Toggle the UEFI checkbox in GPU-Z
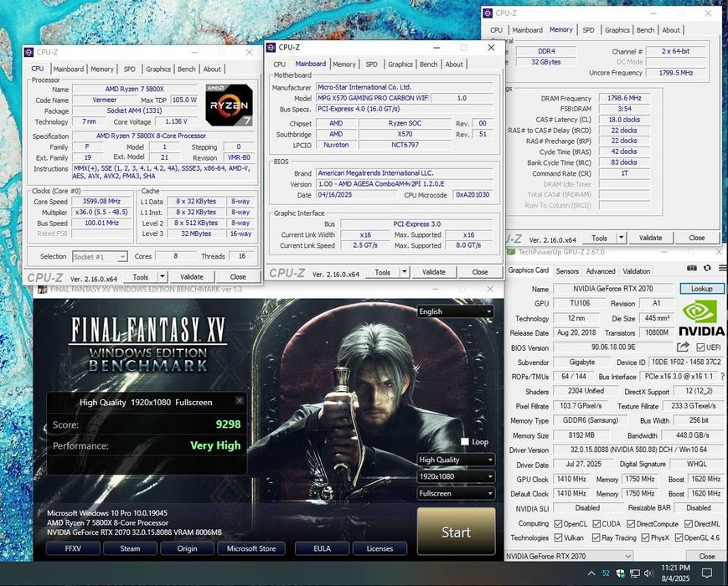 point(700,347)
